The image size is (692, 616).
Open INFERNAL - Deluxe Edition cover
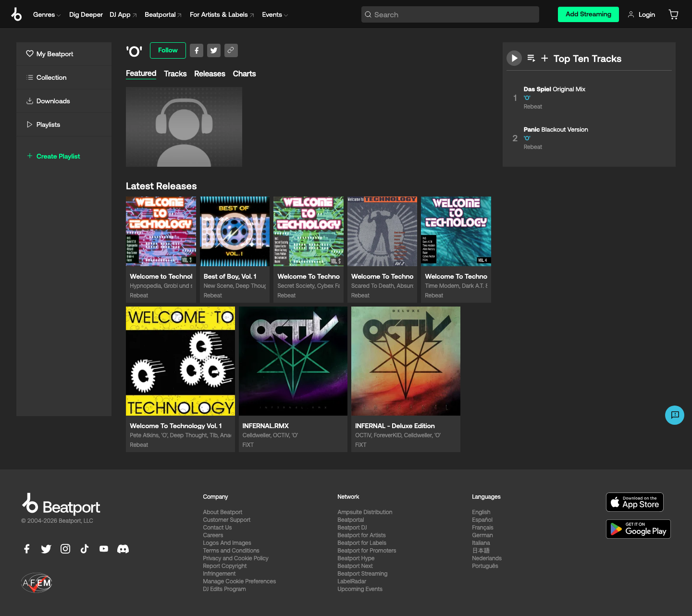click(406, 361)
